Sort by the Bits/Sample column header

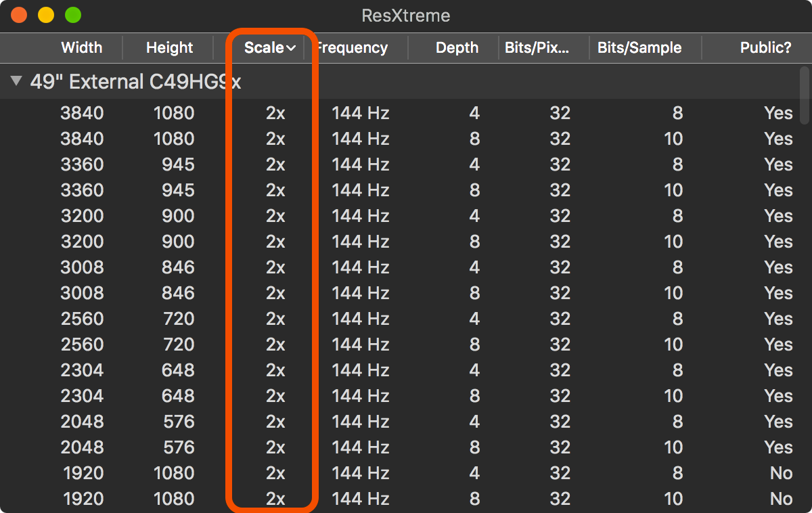coord(639,48)
